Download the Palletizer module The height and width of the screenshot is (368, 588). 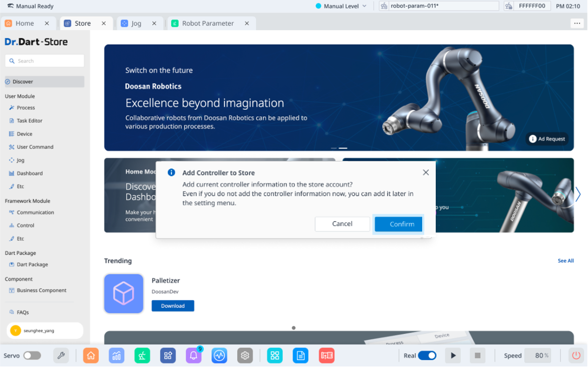(173, 306)
